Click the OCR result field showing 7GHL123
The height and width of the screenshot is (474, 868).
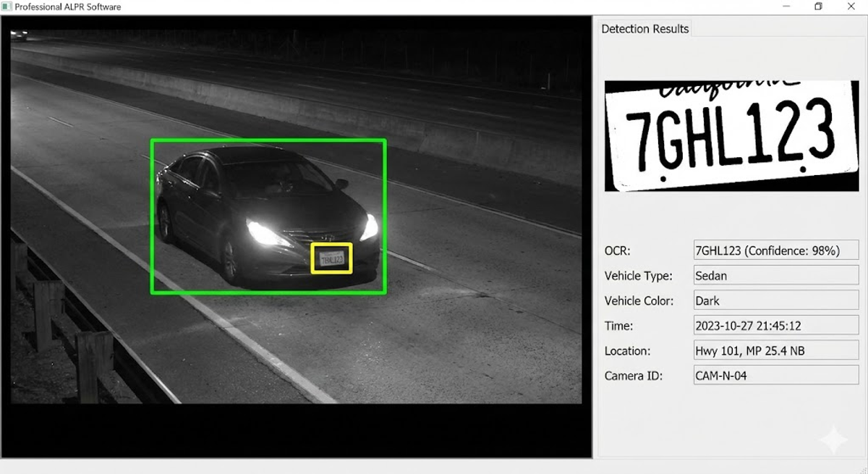click(776, 250)
